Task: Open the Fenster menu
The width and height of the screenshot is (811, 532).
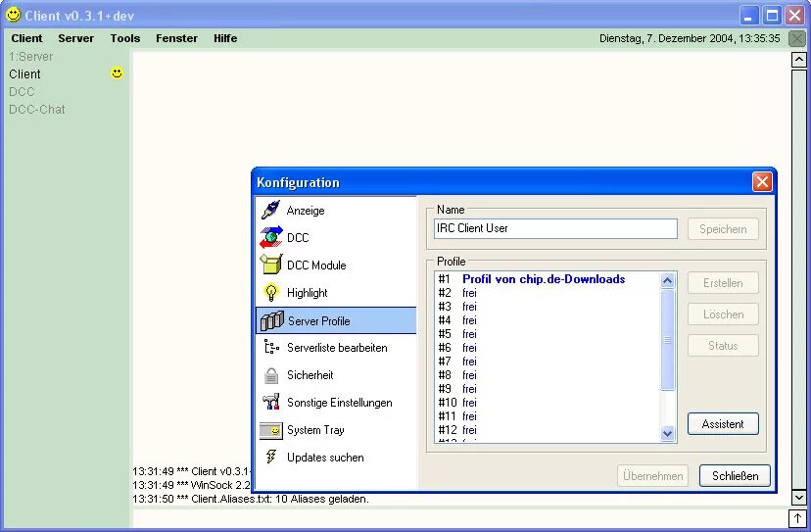Action: (x=177, y=38)
